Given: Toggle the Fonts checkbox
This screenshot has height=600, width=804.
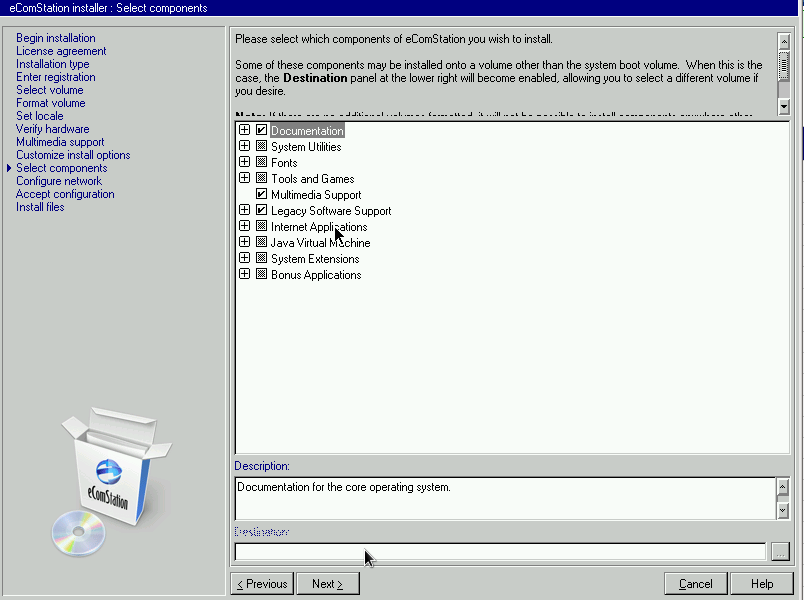Looking at the screenshot, I should coord(262,162).
